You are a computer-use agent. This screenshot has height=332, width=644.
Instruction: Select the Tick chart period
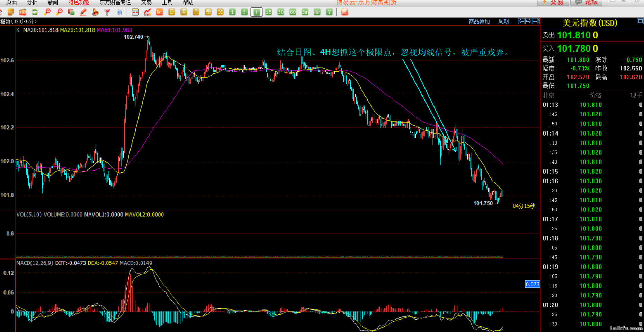coord(160,12)
